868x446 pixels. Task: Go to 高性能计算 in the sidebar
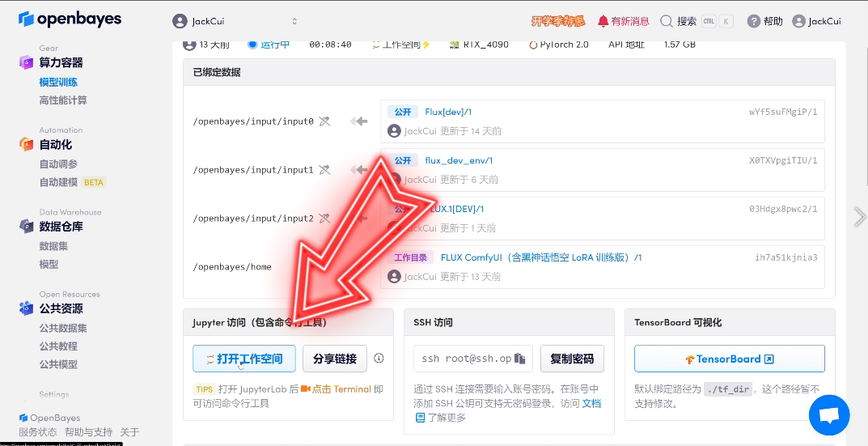tap(63, 100)
